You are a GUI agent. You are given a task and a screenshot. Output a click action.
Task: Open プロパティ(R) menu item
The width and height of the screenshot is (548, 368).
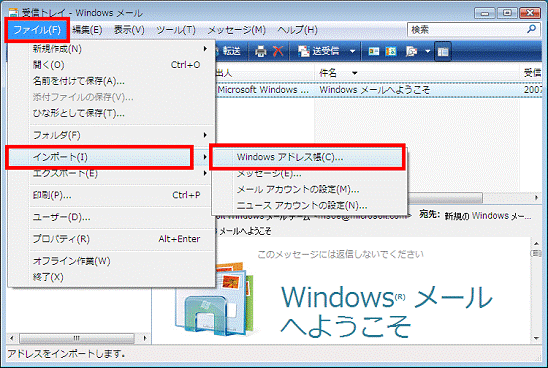(x=111, y=239)
